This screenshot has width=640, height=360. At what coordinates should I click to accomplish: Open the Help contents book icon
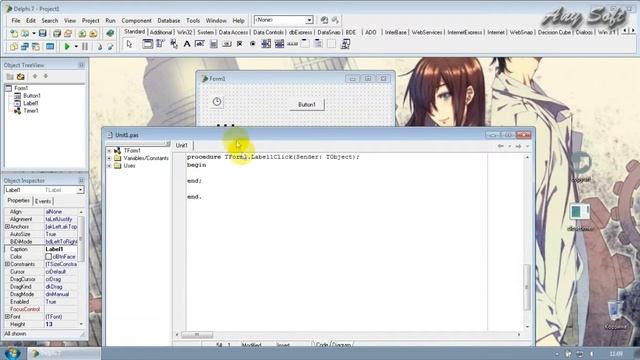click(x=110, y=33)
